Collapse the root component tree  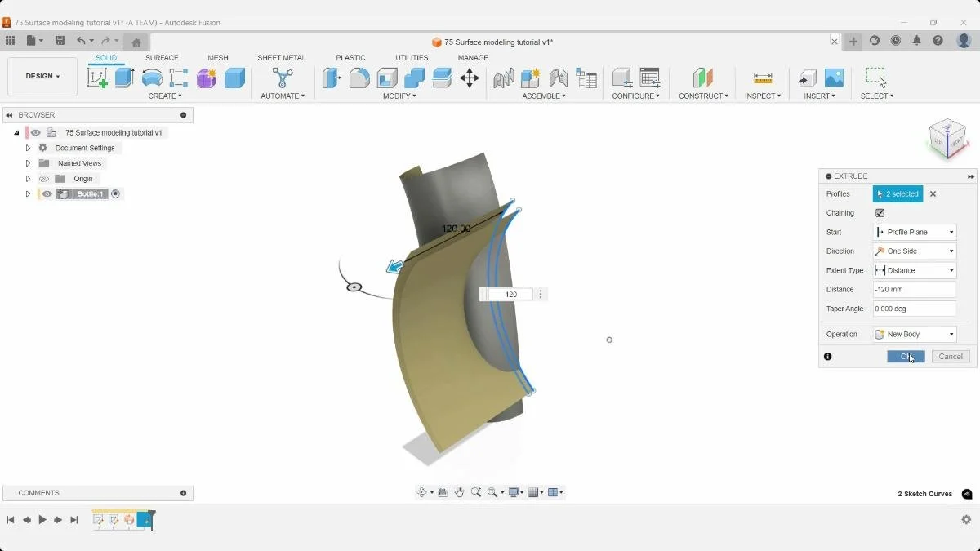16,132
